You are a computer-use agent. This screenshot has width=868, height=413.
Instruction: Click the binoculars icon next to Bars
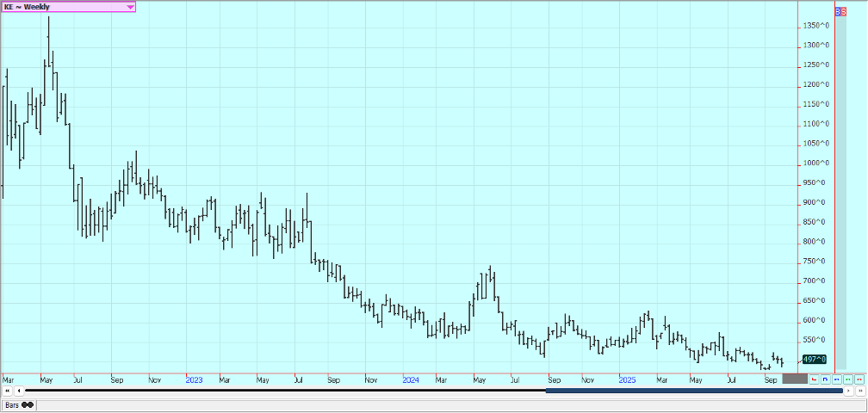[28, 404]
